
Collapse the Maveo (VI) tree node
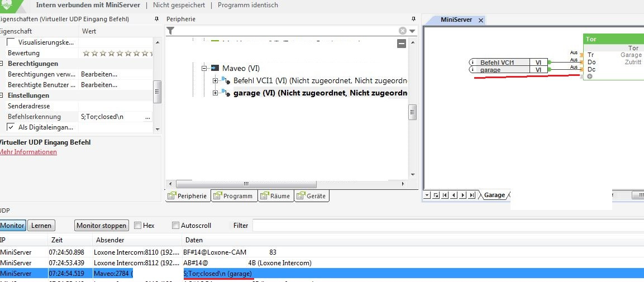(204, 69)
